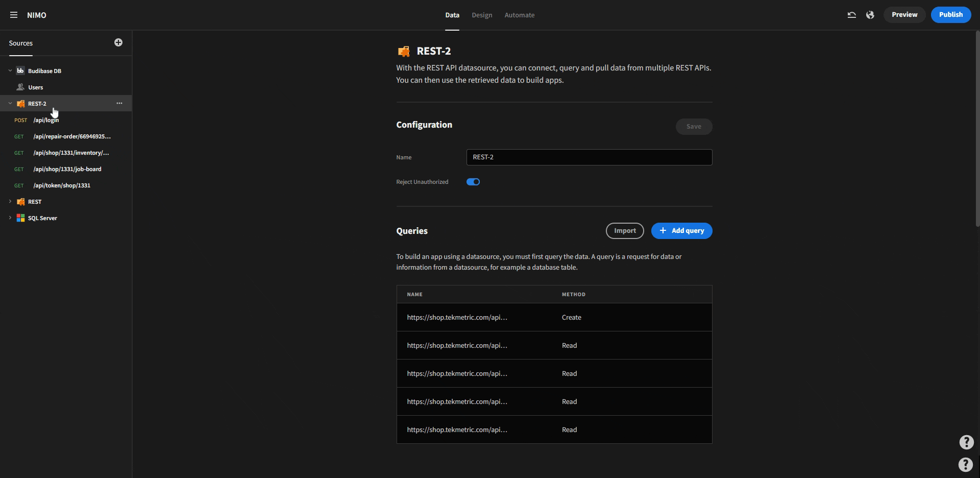Click the REST datasource icon in sidebar
The height and width of the screenshot is (478, 980).
(20, 202)
